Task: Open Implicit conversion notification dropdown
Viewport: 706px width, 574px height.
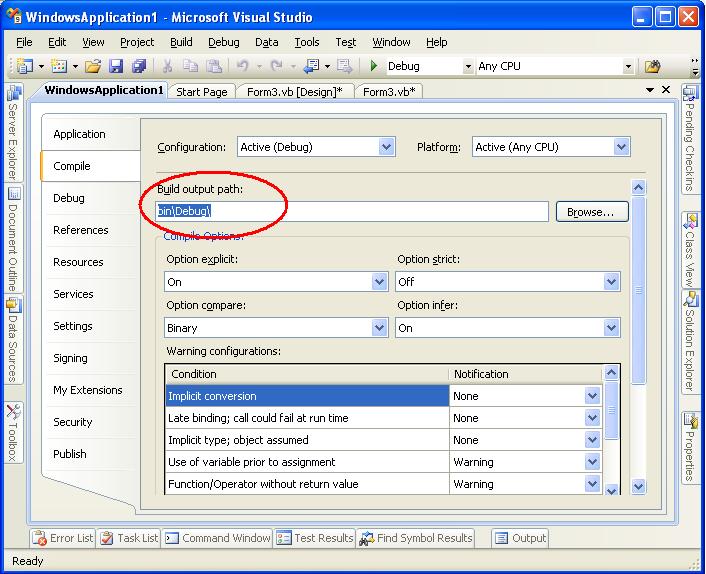Action: [592, 396]
